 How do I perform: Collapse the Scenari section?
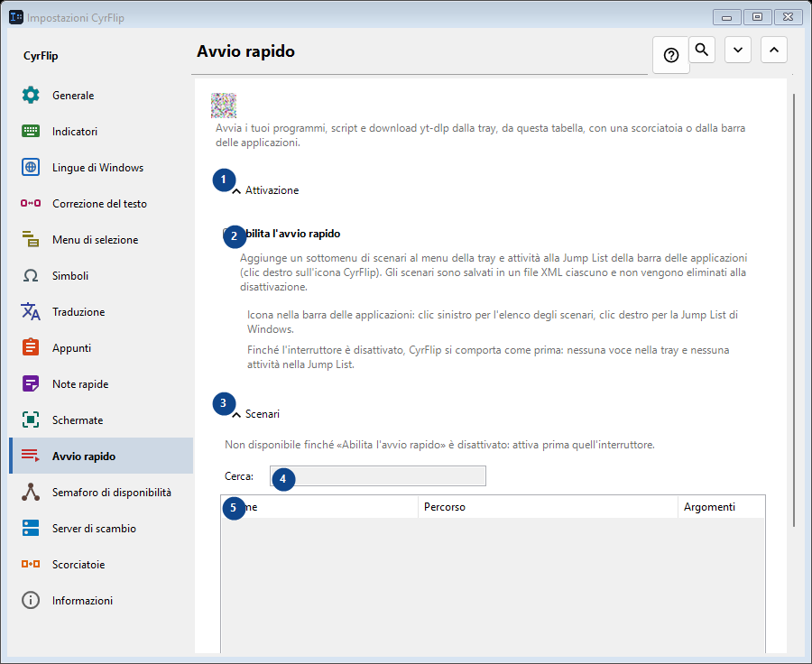(x=256, y=414)
